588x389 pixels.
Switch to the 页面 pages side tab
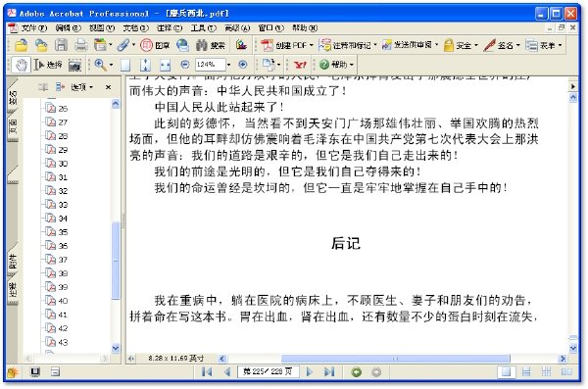(13, 126)
